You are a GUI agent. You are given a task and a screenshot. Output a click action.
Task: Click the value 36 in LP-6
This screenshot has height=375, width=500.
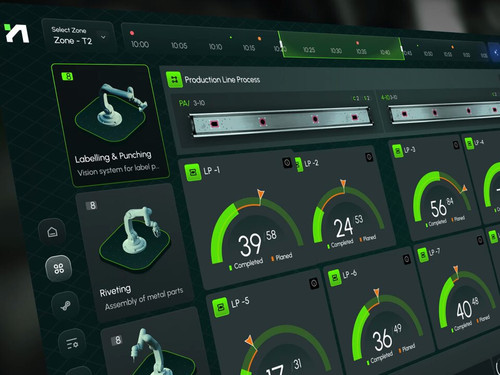[382, 340]
